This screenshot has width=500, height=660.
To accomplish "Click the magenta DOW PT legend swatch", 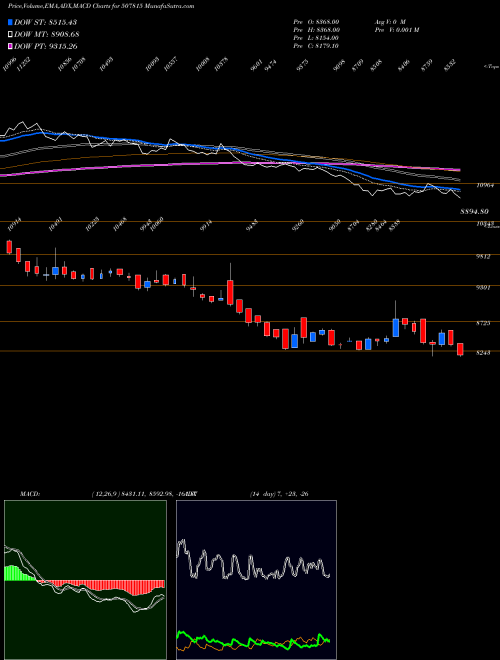I will coord(11,46).
